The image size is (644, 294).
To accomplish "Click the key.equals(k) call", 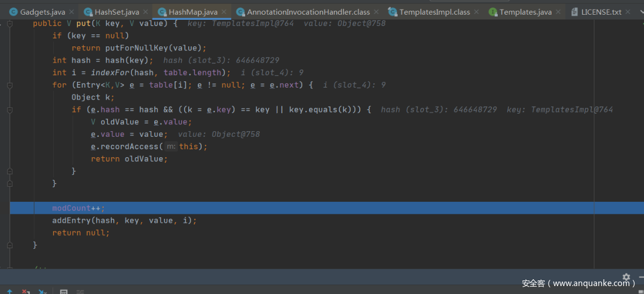I will coord(320,110).
